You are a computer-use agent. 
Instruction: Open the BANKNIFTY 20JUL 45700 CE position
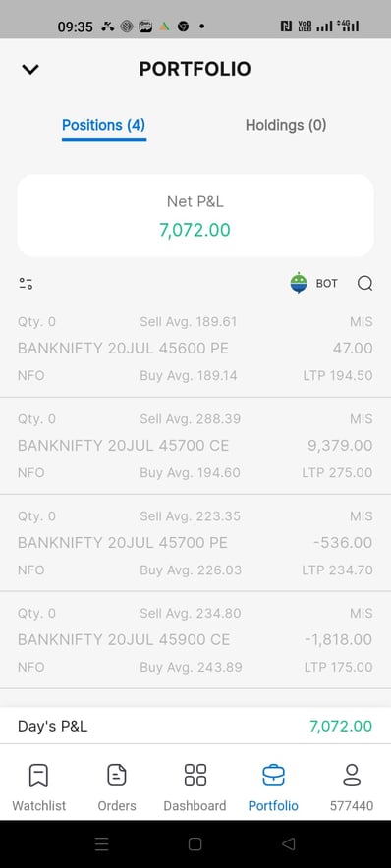tap(195, 446)
